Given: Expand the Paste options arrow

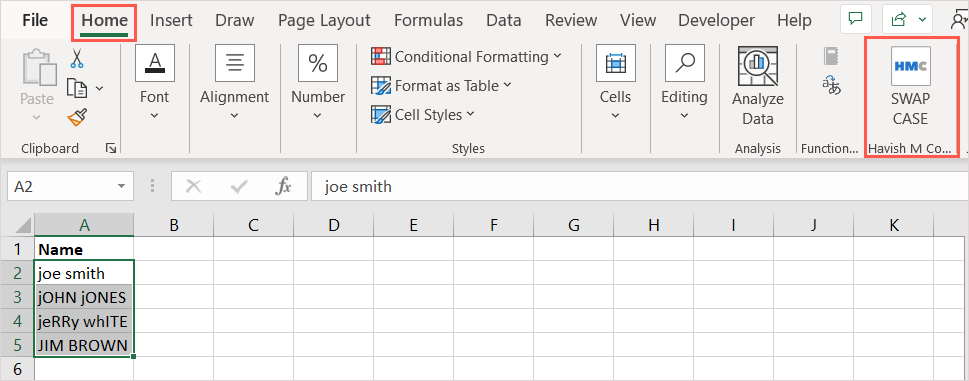Looking at the screenshot, I should click(36, 117).
